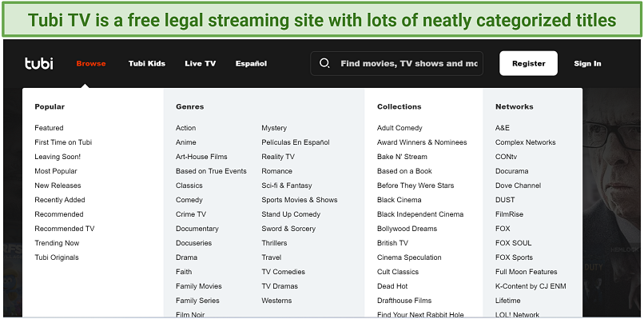Open First Time on Tubi
644x319 pixels.
[63, 142]
